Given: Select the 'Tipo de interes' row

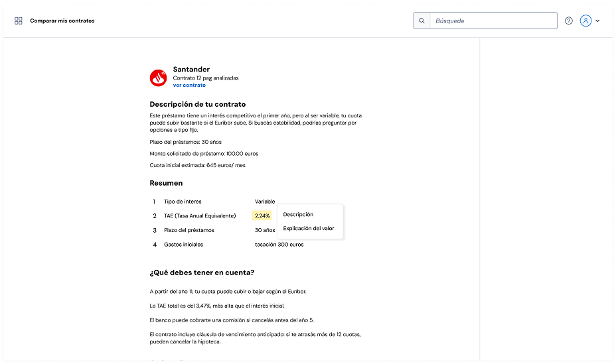Looking at the screenshot, I should click(183, 202).
